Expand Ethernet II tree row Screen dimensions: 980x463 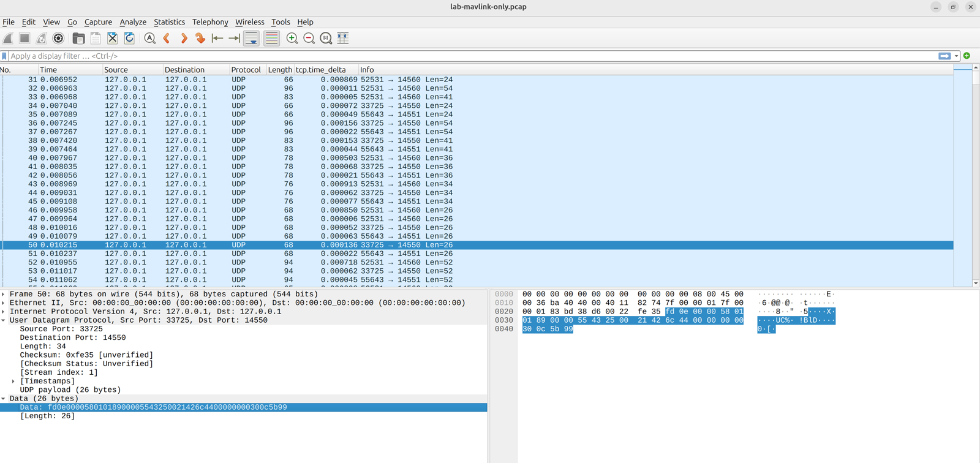[4, 303]
